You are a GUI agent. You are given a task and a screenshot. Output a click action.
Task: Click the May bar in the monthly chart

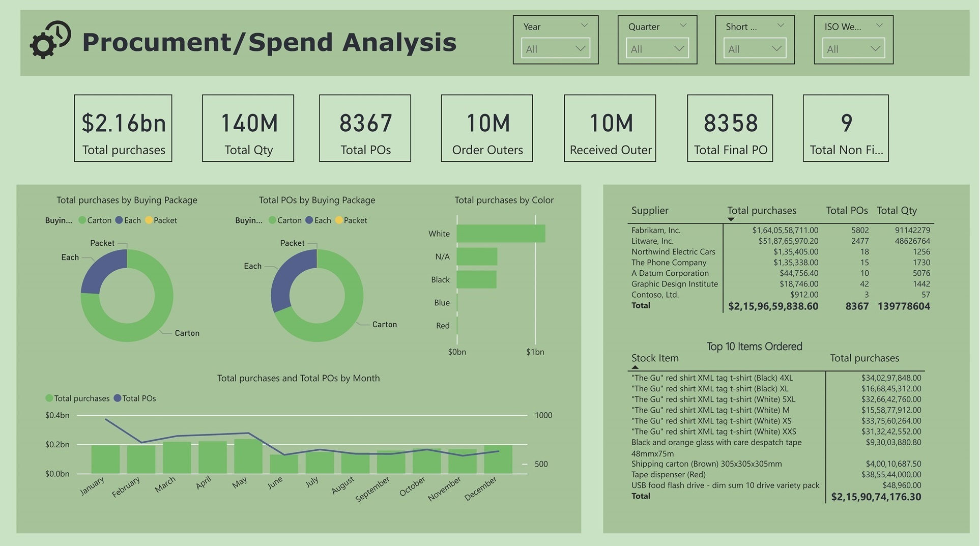[248, 456]
